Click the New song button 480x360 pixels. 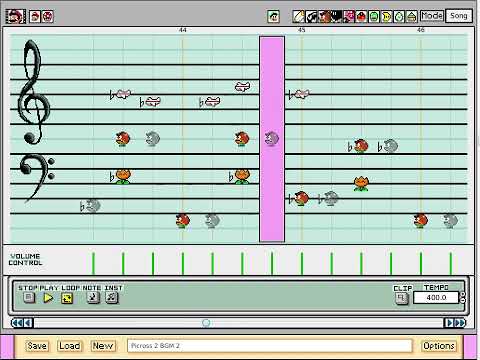(x=103, y=346)
